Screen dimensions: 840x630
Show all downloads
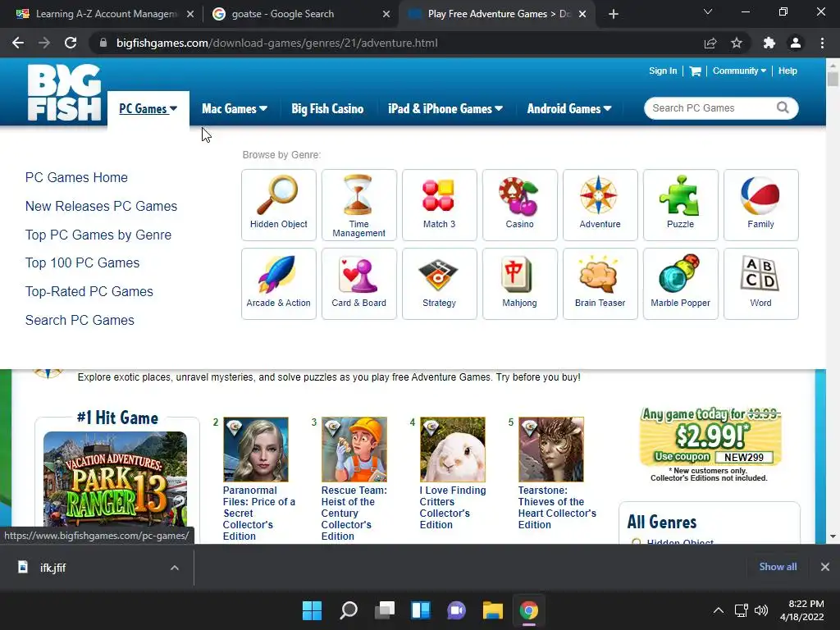click(x=778, y=567)
